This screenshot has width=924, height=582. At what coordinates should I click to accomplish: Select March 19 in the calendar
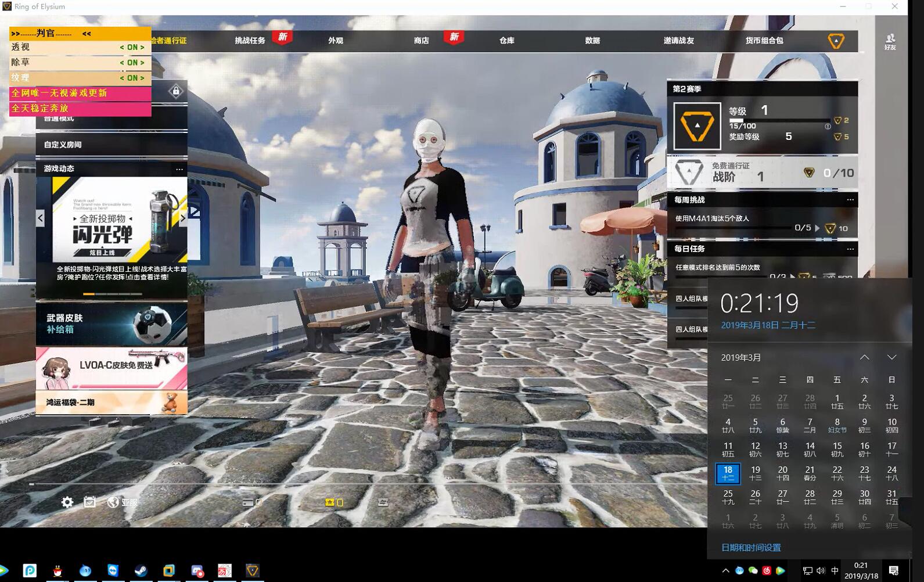tap(755, 473)
